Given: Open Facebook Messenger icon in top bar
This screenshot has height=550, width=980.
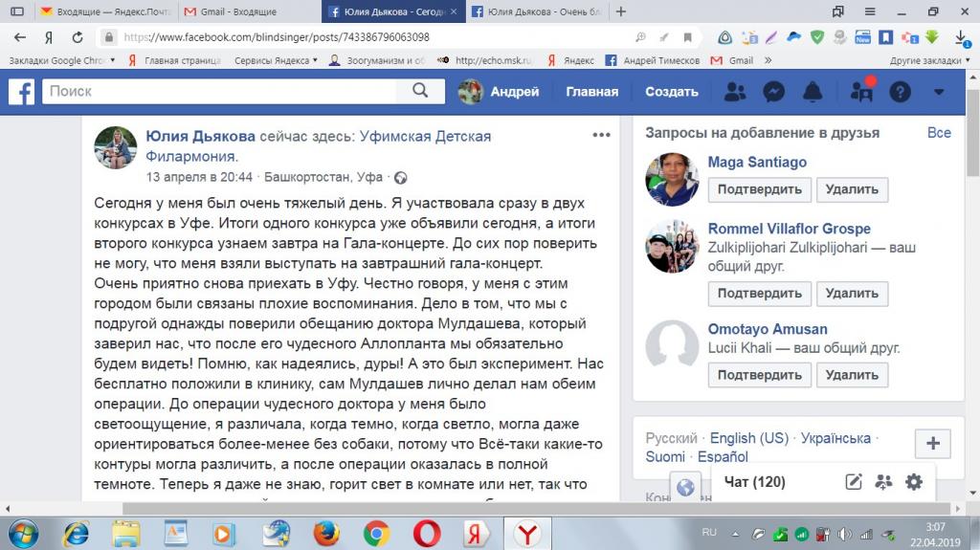Looking at the screenshot, I should [x=773, y=92].
